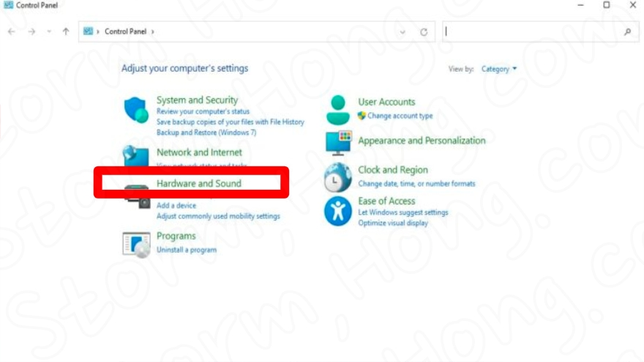Click the Control Panel icon in address bar
The width and height of the screenshot is (644, 362).
[88, 32]
